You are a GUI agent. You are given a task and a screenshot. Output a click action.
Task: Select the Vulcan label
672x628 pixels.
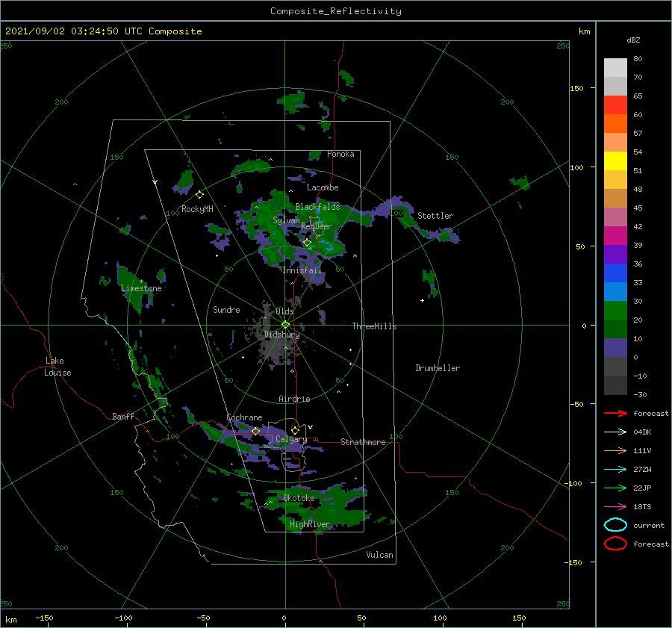click(x=379, y=555)
